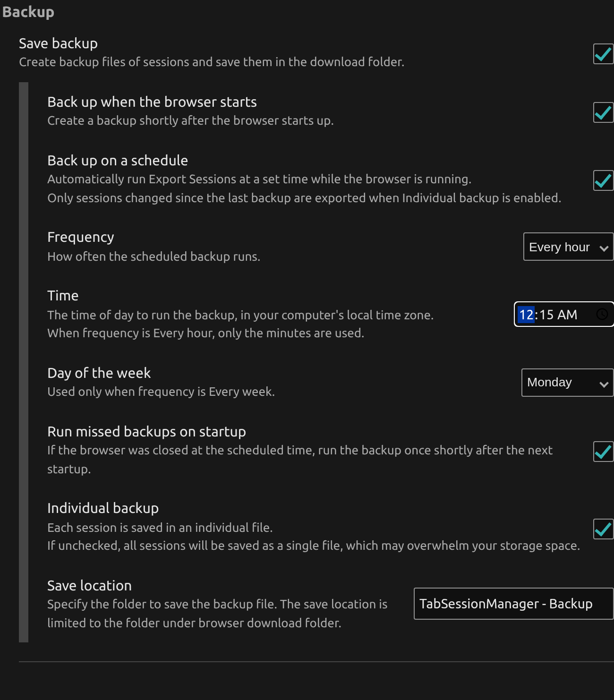Click the Back up on a schedule title

pyautogui.click(x=118, y=161)
